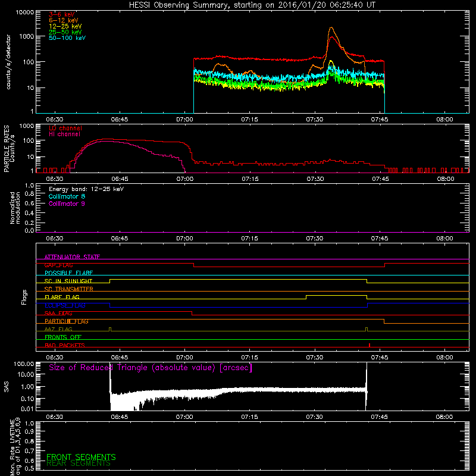Click the 'counts/s/detector' axis label
The image size is (476, 476).
click(x=8, y=62)
